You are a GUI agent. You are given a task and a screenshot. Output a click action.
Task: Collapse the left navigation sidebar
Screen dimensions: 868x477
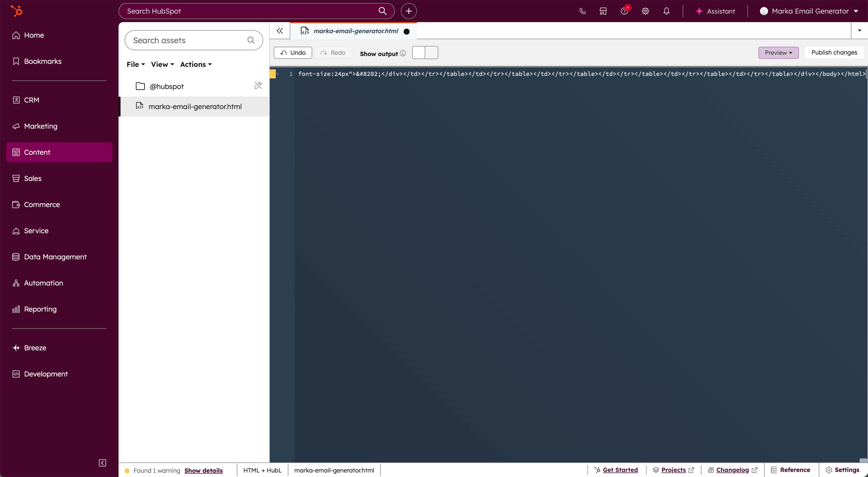coord(102,462)
